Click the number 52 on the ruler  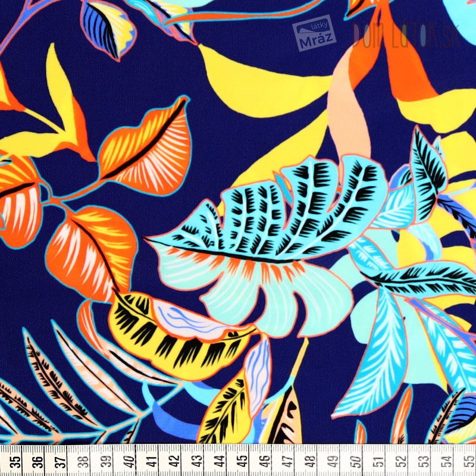point(402,462)
